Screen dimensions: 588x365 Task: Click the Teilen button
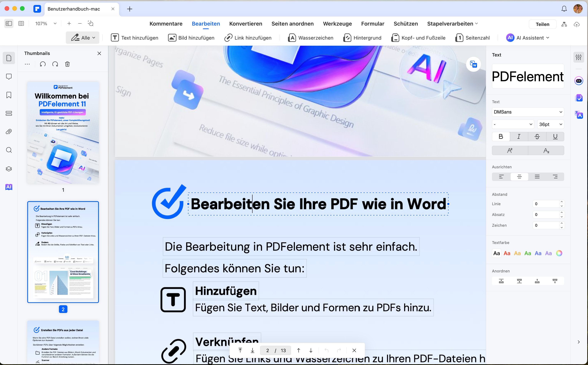click(x=542, y=24)
